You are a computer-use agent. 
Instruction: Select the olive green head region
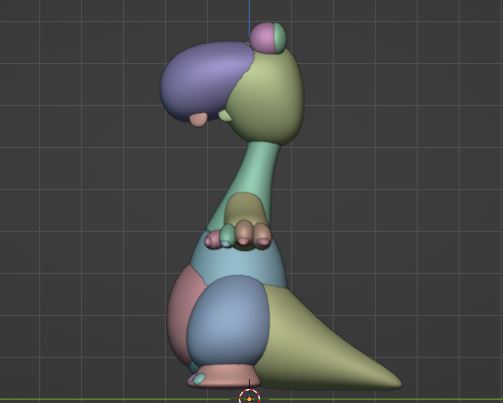tap(267, 97)
